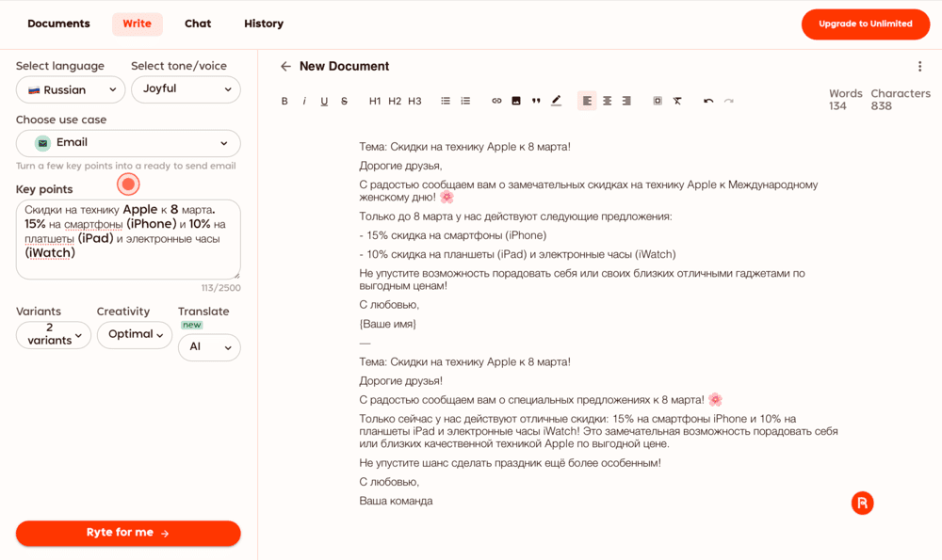Open the Russian language dropdown

71,90
